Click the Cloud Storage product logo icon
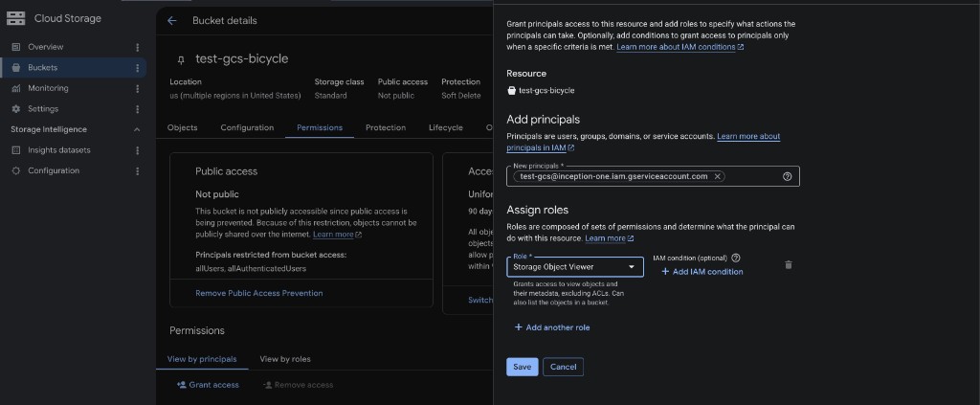 point(15,18)
